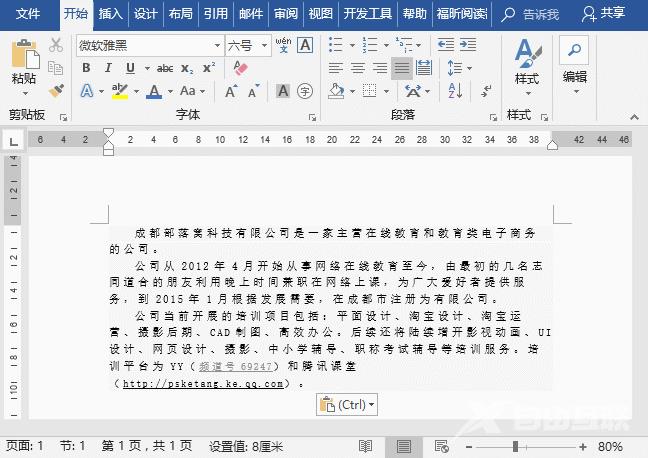Click the Clear Formatting eraser icon

[x=239, y=68]
